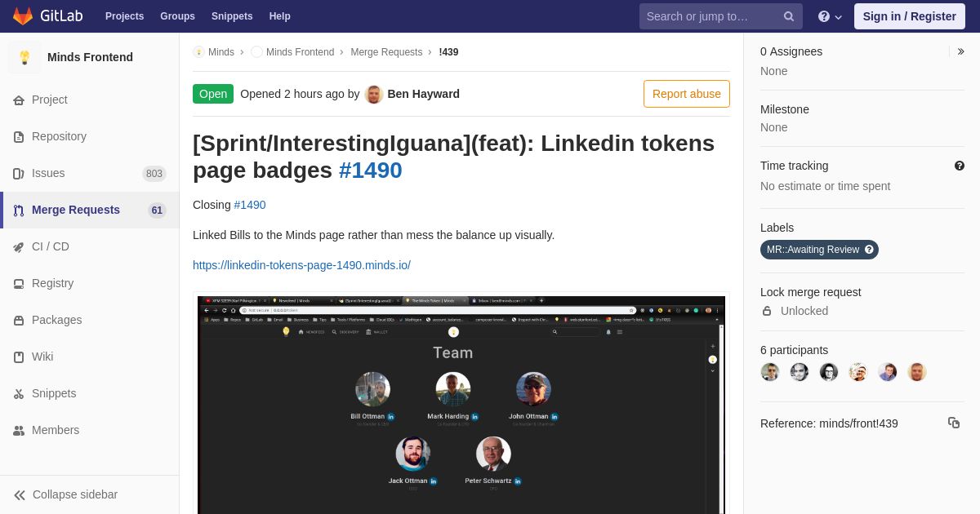Click the MR::Awaiting Review label help icon

pos(869,250)
